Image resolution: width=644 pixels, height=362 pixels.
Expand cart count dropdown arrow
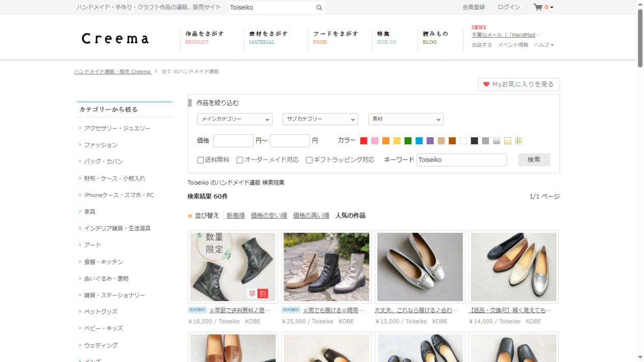[x=552, y=8]
